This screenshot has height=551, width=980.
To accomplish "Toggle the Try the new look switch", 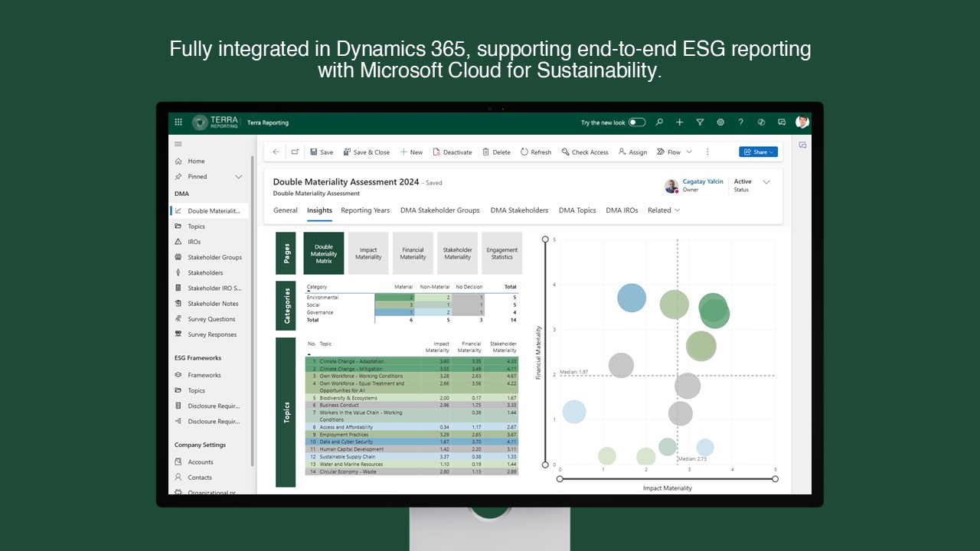I will [x=637, y=122].
